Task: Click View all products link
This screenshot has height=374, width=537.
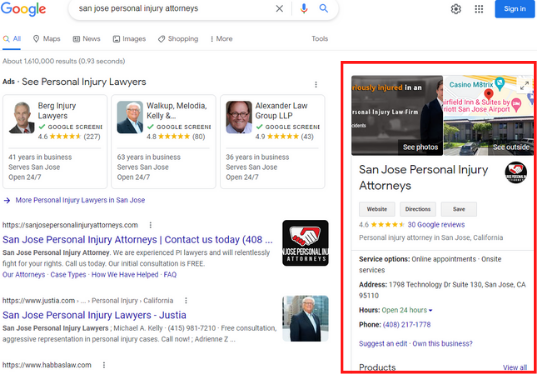Action: [515, 367]
